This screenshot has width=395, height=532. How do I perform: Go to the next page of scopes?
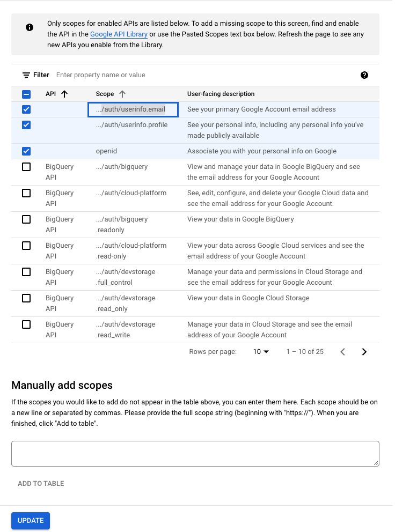364,352
